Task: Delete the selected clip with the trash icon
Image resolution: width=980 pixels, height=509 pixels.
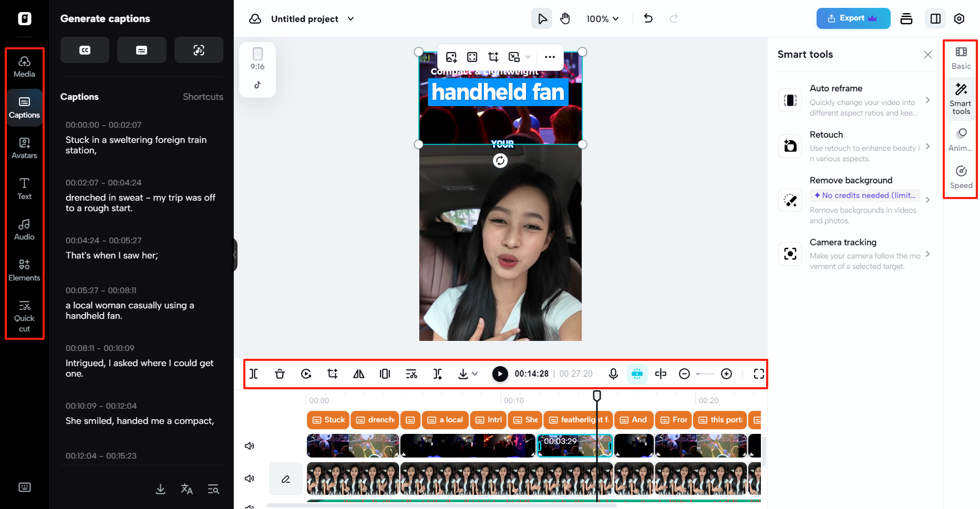Action: [x=280, y=373]
